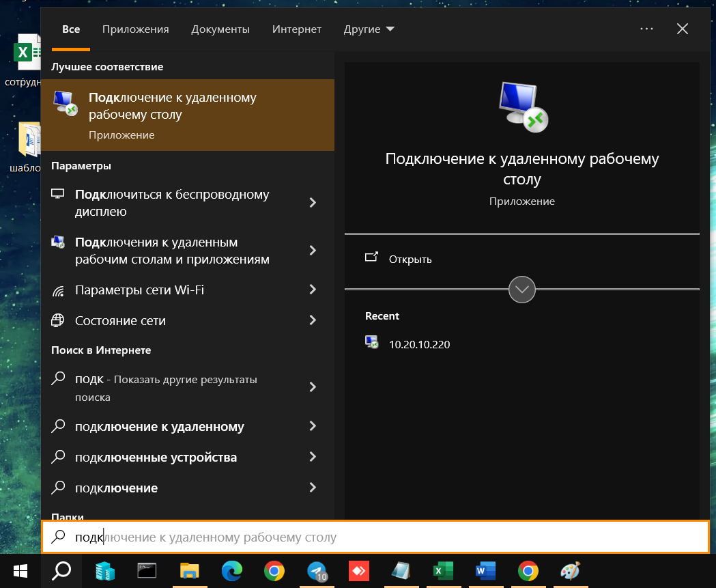The height and width of the screenshot is (588, 716).
Task: Click the Excel icon in the taskbar
Action: point(443,571)
